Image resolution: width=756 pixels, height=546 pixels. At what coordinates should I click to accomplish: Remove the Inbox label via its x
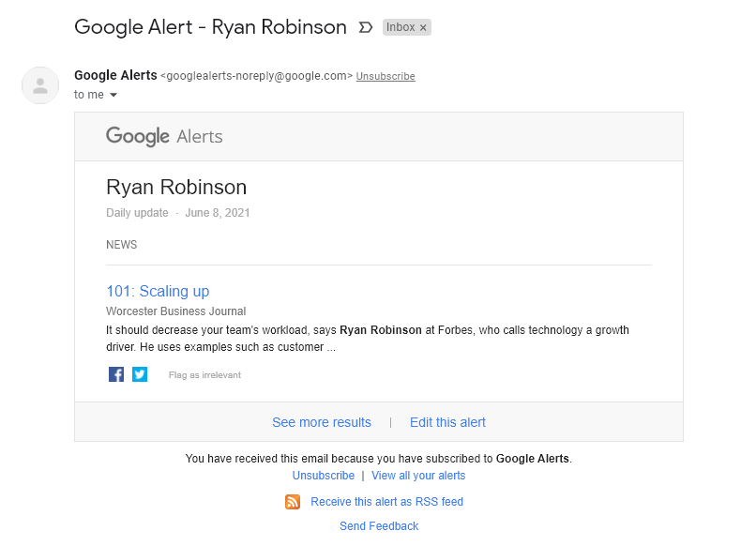click(x=422, y=27)
